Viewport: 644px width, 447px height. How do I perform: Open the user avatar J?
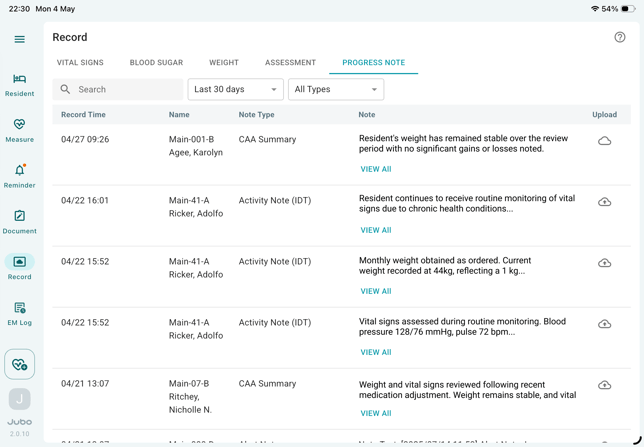19,399
